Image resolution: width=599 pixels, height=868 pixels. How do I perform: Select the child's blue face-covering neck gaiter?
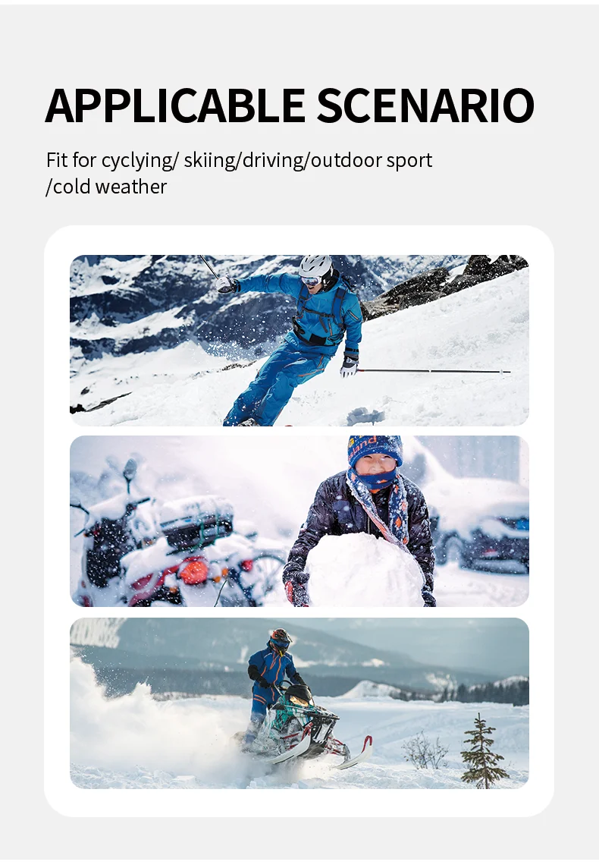coord(376,478)
